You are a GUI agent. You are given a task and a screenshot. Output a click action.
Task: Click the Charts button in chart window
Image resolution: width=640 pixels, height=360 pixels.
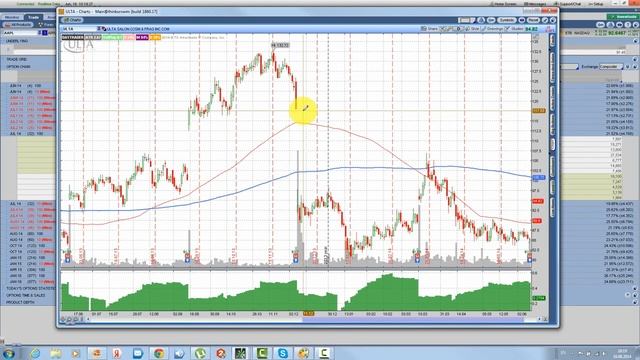[x=72, y=20]
